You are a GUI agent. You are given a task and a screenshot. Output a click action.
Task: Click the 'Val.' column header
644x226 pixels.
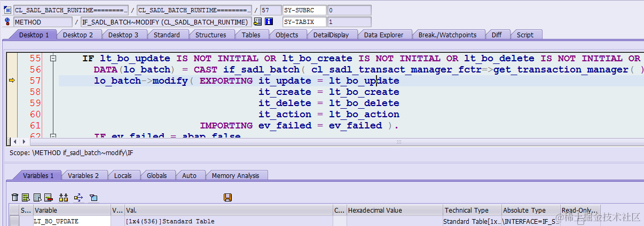click(x=229, y=211)
